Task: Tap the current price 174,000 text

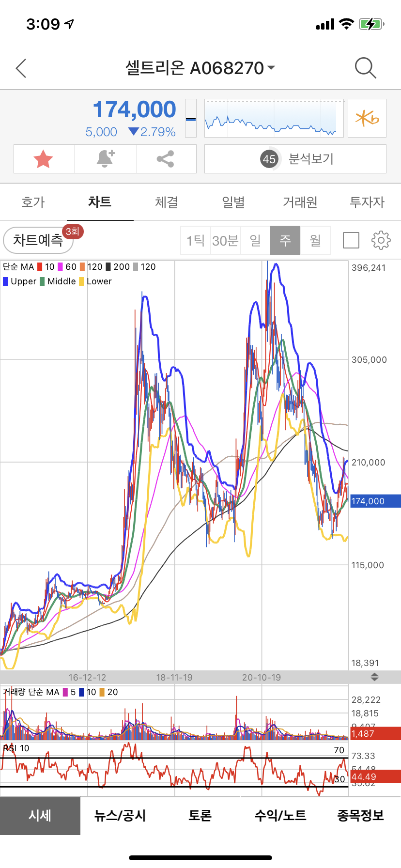Action: click(x=134, y=109)
